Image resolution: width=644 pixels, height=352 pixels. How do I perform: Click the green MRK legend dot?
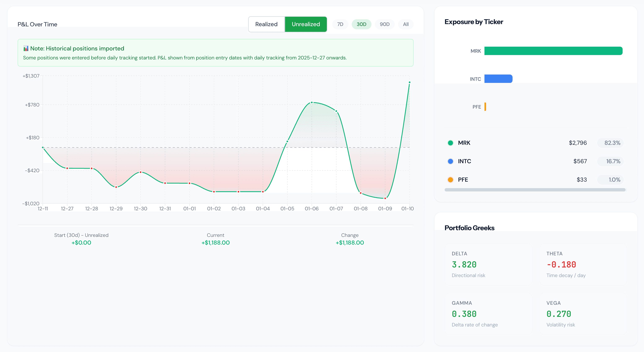click(451, 143)
